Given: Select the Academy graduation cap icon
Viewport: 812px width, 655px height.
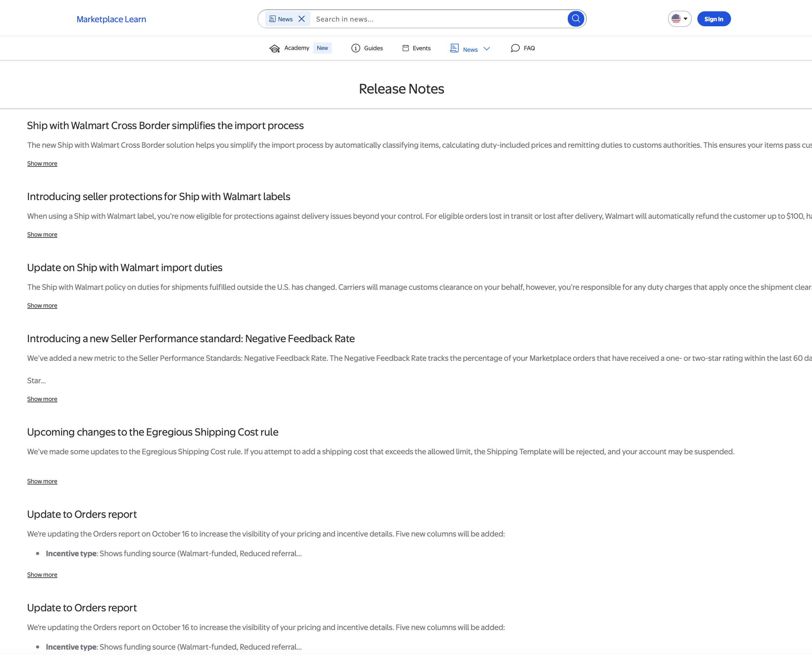Looking at the screenshot, I should (274, 48).
